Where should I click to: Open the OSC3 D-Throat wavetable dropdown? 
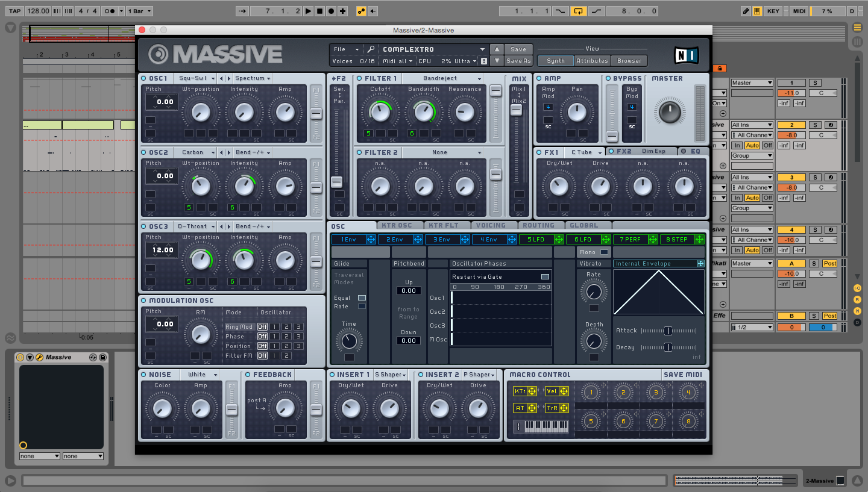pos(195,226)
